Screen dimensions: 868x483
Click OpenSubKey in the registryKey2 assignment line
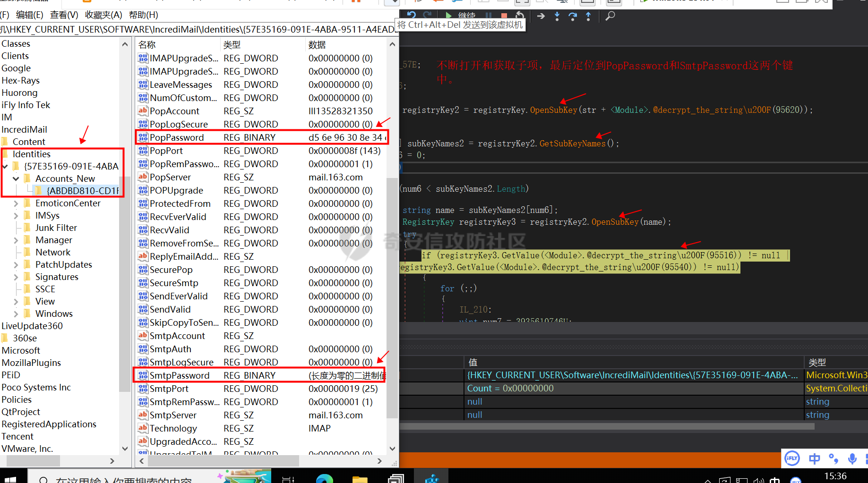pos(553,110)
